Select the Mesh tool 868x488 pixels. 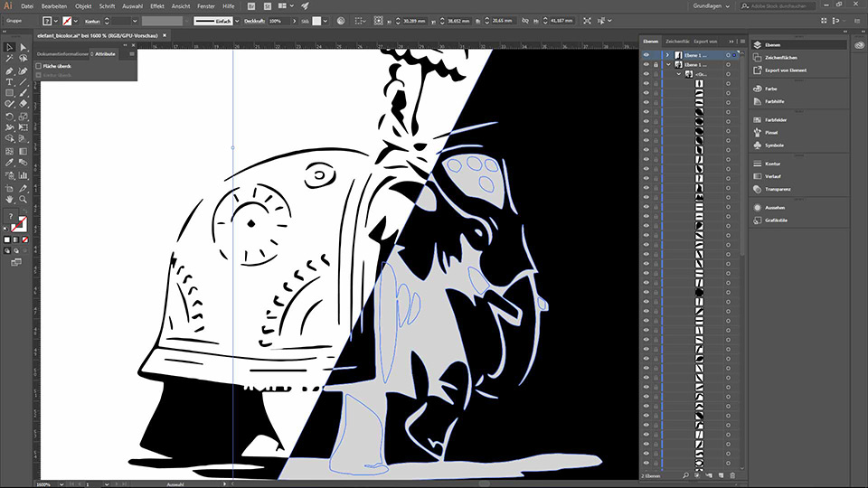tap(9, 151)
